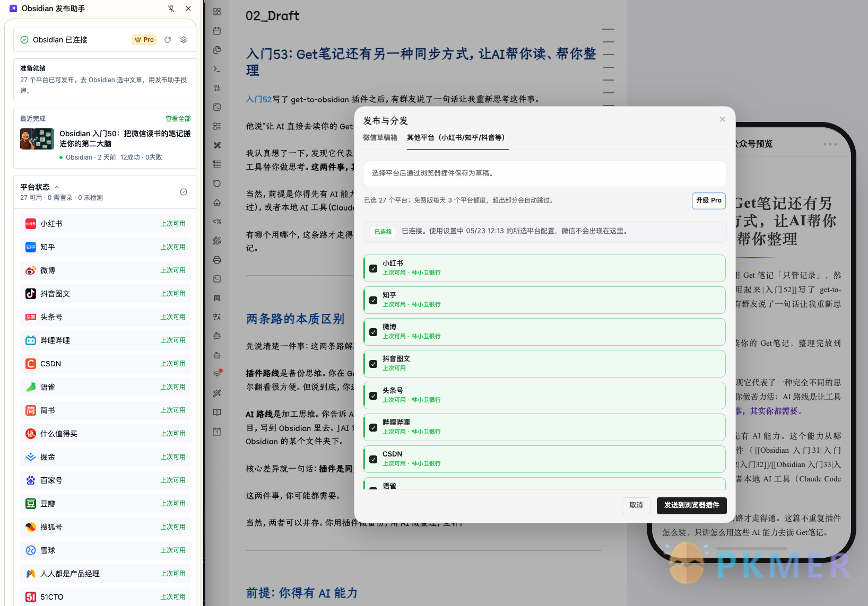Select the 51CTO platform icon

pos(31,597)
